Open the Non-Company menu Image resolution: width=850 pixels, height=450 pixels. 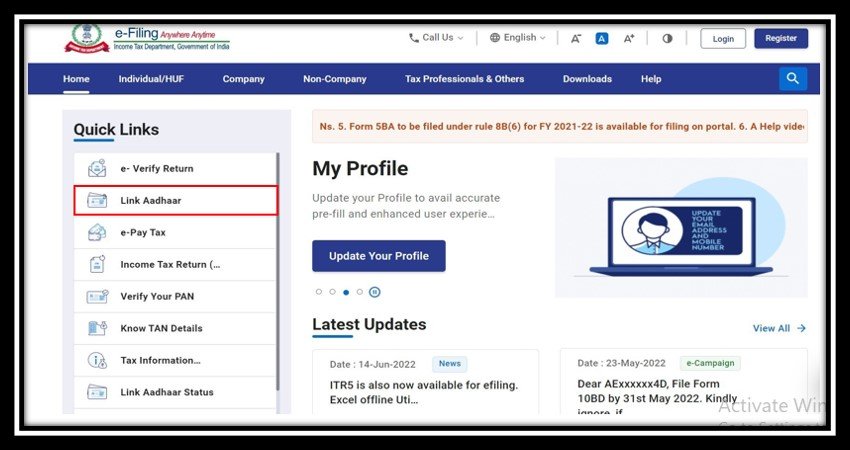click(334, 79)
